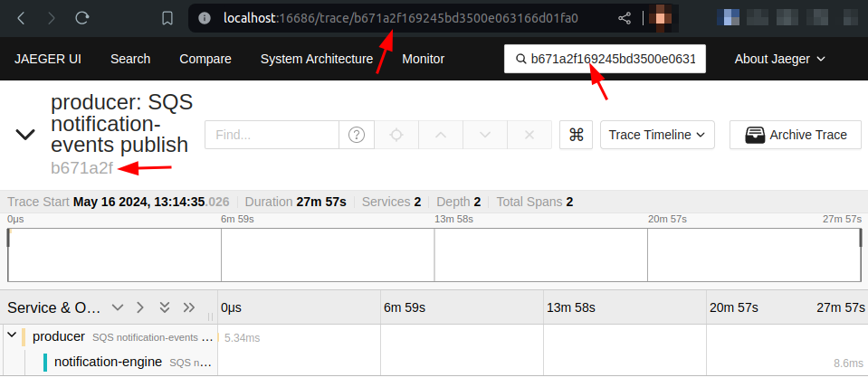Viewport: 868px width, 387px height.
Task: Click the Depth 2 summary entry
Action: [x=458, y=202]
